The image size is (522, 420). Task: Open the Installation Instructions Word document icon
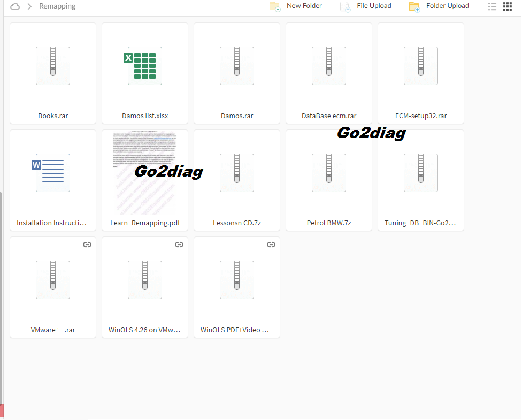click(x=53, y=173)
